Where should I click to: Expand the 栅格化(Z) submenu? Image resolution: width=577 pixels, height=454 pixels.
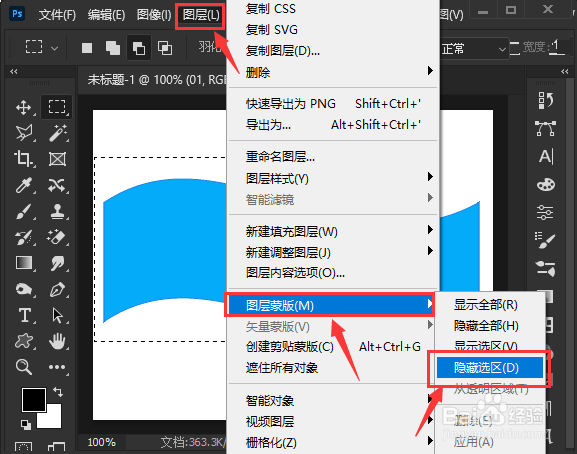(x=430, y=440)
